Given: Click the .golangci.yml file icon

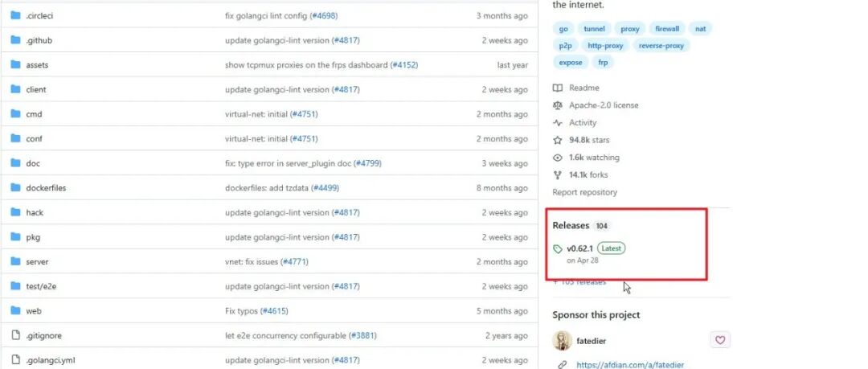Looking at the screenshot, I should pos(15,359).
